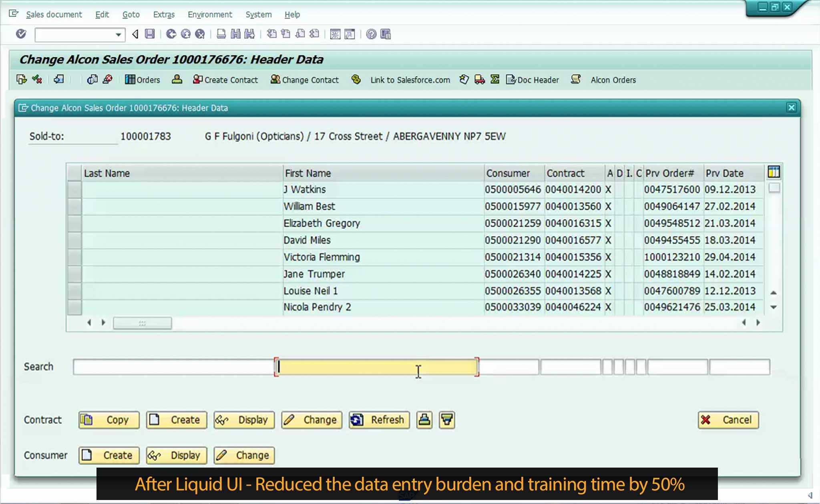
Task: Open table column settings icon
Action: pyautogui.click(x=774, y=172)
